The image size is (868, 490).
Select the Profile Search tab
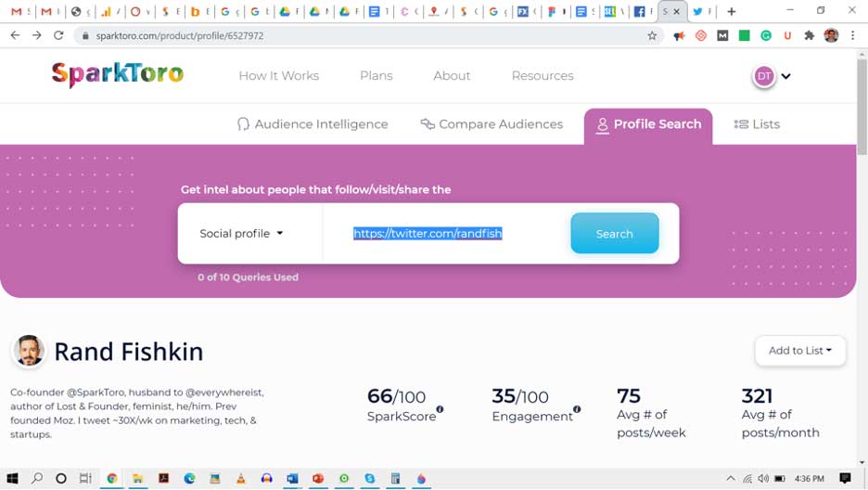pos(648,125)
